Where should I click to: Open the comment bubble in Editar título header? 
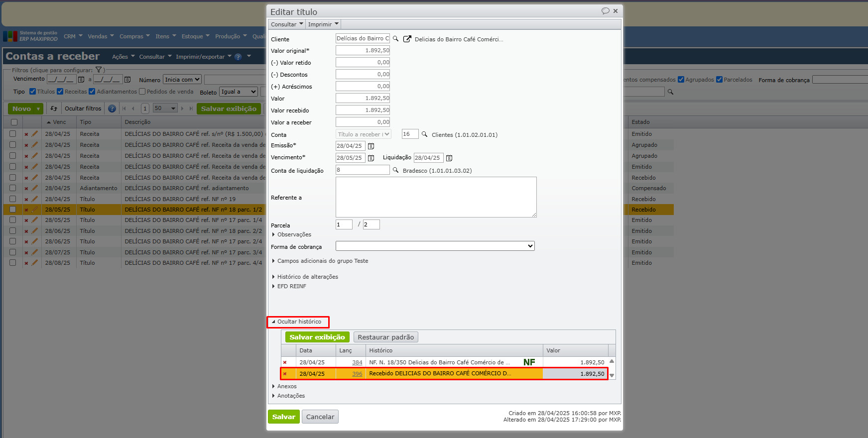[x=606, y=11]
